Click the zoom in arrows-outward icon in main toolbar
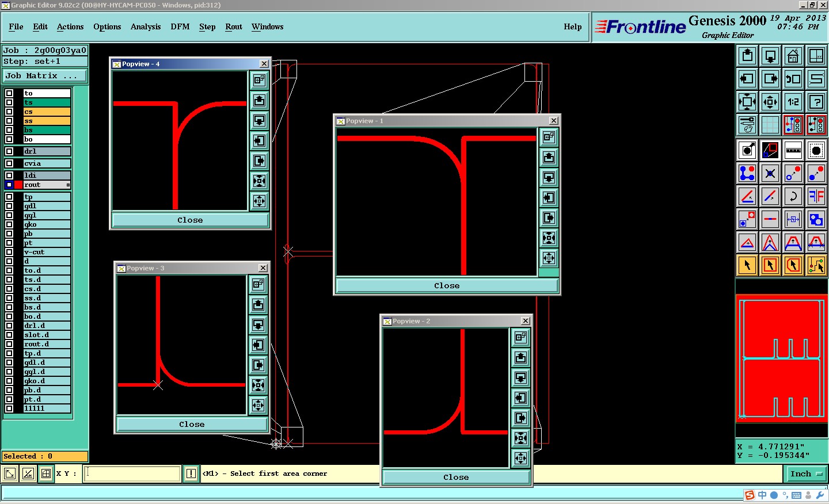This screenshot has height=504, width=829. tap(747, 102)
